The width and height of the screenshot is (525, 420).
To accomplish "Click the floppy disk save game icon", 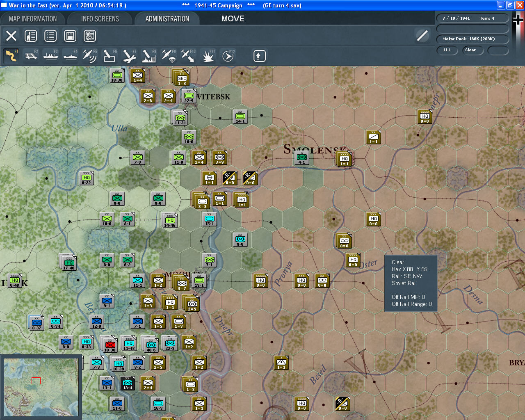I will click(x=70, y=36).
